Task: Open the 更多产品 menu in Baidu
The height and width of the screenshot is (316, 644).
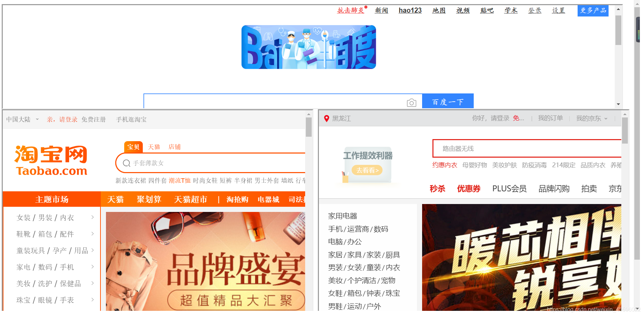Action: coord(593,11)
